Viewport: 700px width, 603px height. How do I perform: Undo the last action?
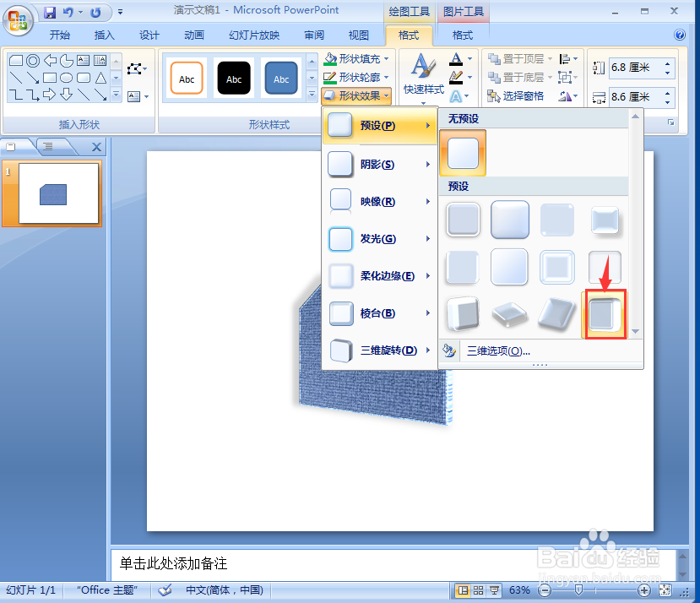pos(68,12)
